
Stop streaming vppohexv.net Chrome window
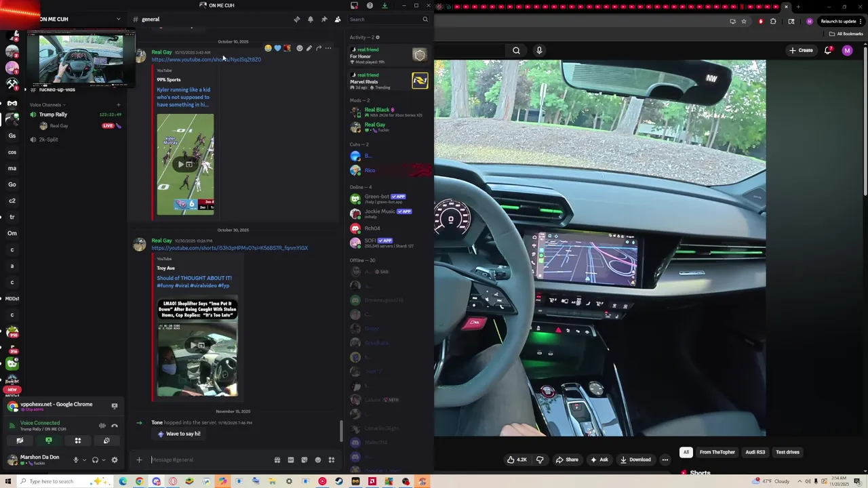click(114, 406)
